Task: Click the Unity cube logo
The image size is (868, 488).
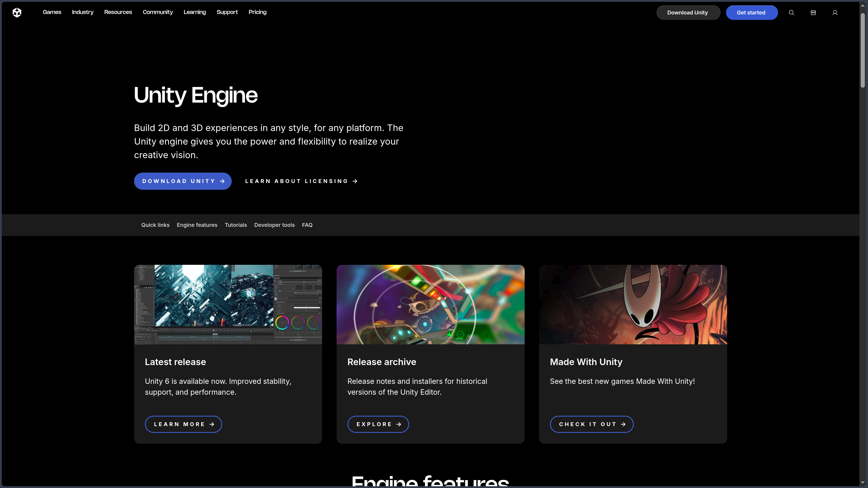Action: click(17, 12)
